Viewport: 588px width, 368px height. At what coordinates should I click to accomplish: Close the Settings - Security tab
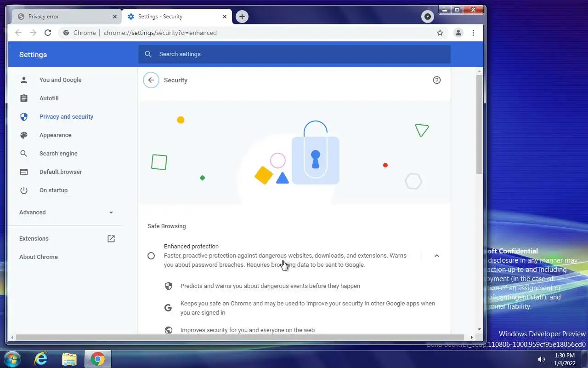click(225, 17)
